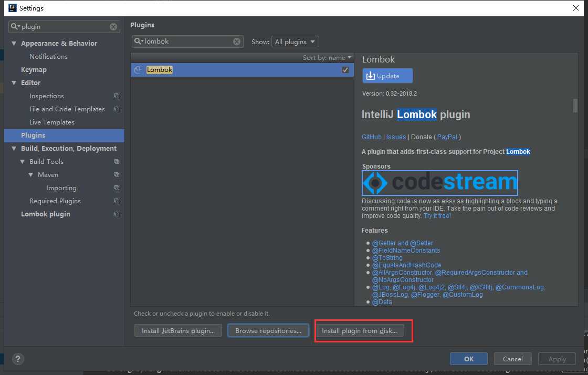Click the project-level icon beside Build Tools
The image size is (588, 375).
coord(117,162)
